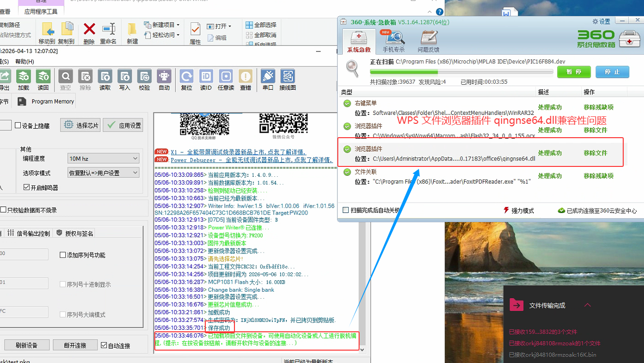Click the 移动到 icon in Explorer ribbon
644x363 pixels.
pyautogui.click(x=47, y=29)
